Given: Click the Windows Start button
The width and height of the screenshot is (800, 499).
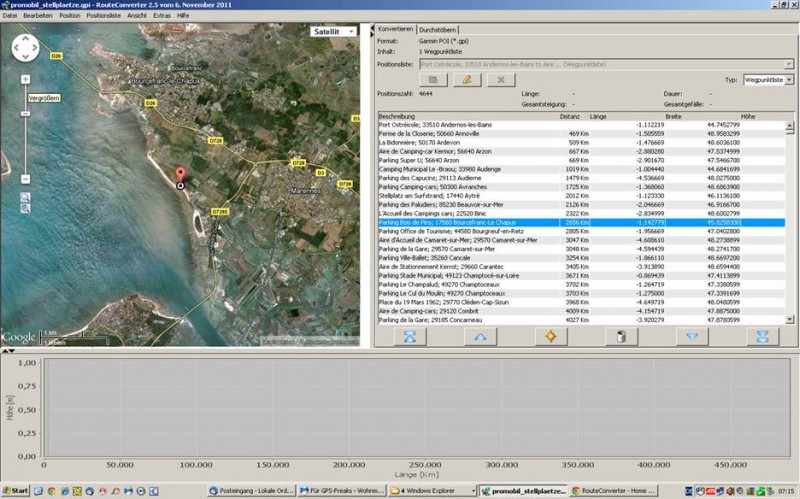Looking at the screenshot, I should [x=16, y=491].
